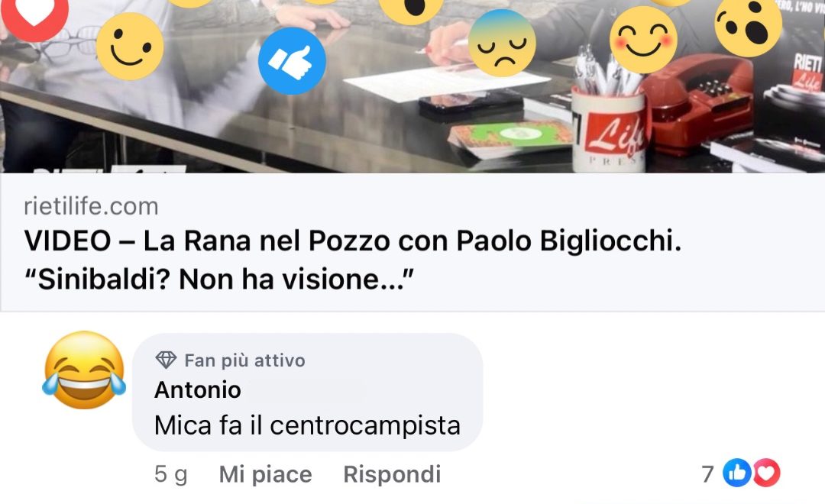Open Antonio's laughing-crying emoji avatar
Viewport: 825px width, 504px height.
(84, 370)
